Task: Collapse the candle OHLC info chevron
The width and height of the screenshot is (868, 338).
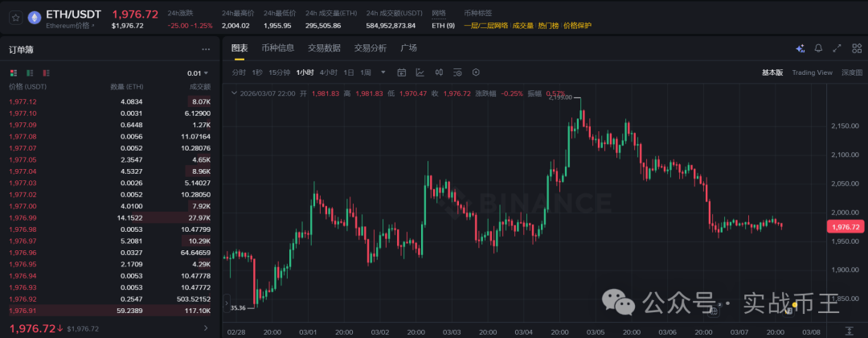Action: pyautogui.click(x=235, y=93)
